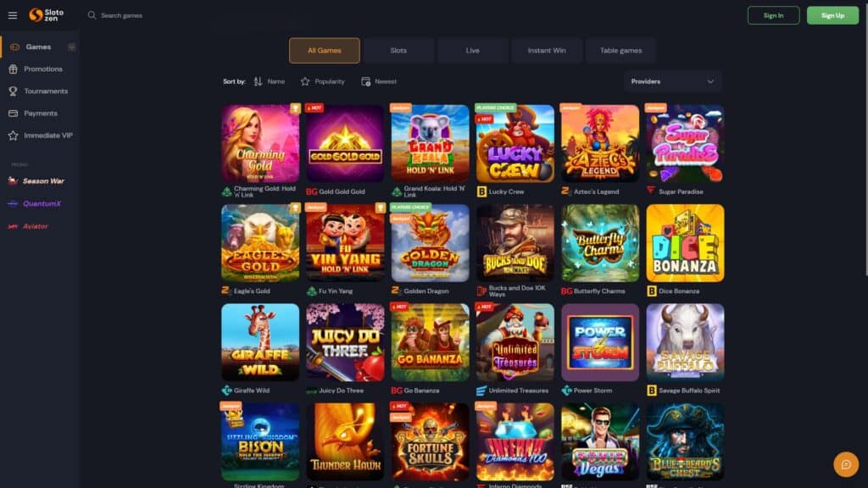The width and height of the screenshot is (868, 488).
Task: Switch to the Slots tab
Action: point(398,50)
